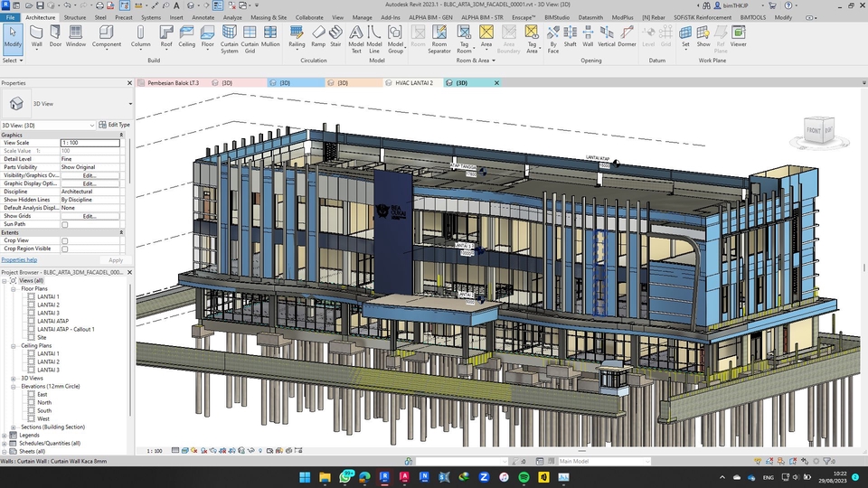This screenshot has height=488, width=868.
Task: Select the Wall tool in Build panel
Action: (x=36, y=36)
